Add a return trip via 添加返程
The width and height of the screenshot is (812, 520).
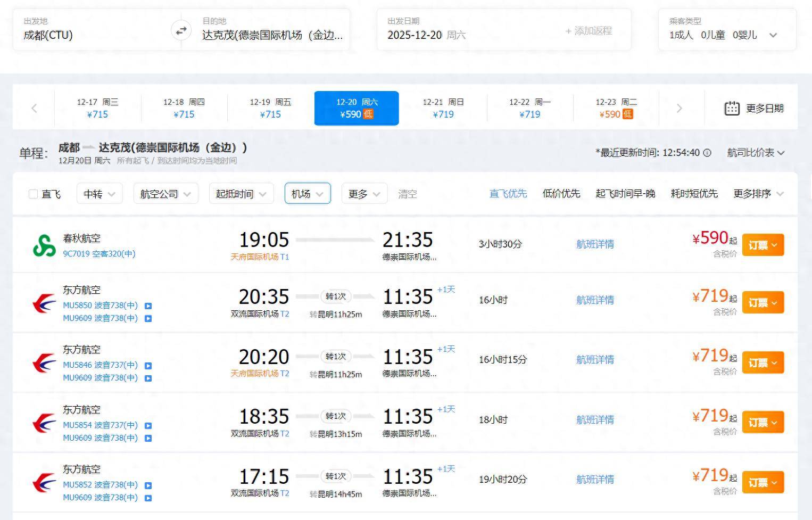click(589, 31)
